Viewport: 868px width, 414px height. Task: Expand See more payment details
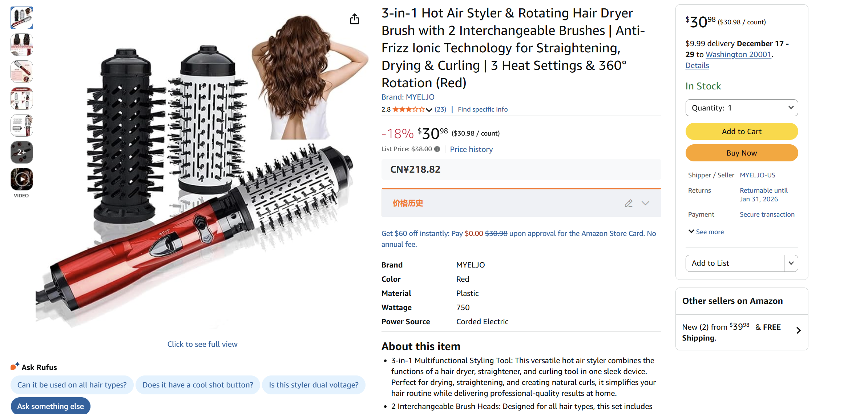705,232
